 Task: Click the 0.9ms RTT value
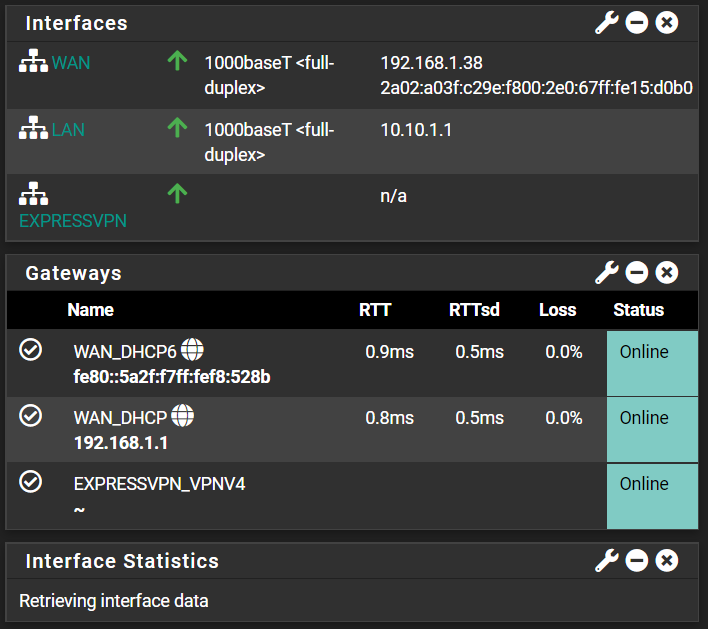pos(390,352)
